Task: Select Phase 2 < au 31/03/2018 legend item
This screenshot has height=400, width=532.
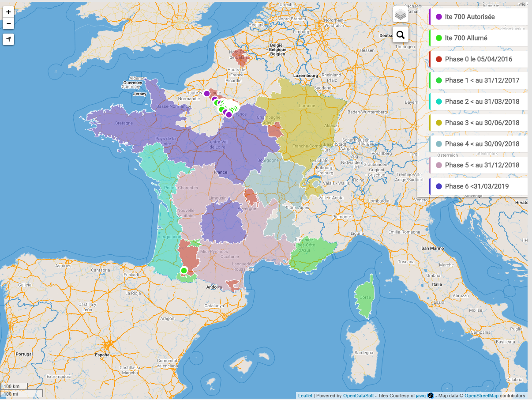Action: point(478,102)
